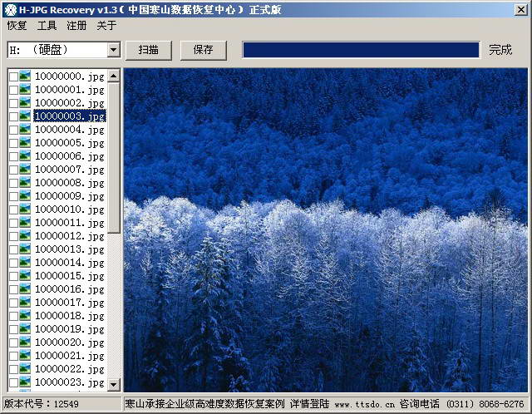Viewport: 532px width, 414px height.
Task: Click image icon next to 10000010.jpg
Action: click(25, 209)
